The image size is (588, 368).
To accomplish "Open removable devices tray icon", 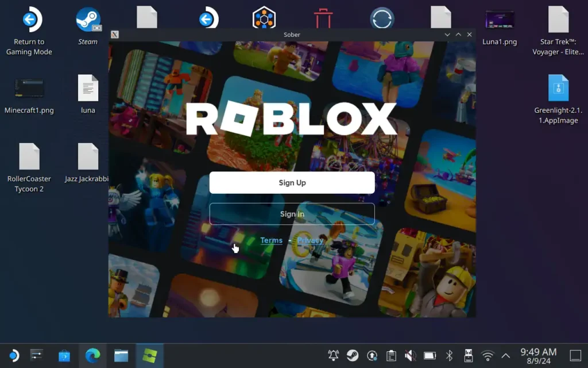I will [469, 355].
